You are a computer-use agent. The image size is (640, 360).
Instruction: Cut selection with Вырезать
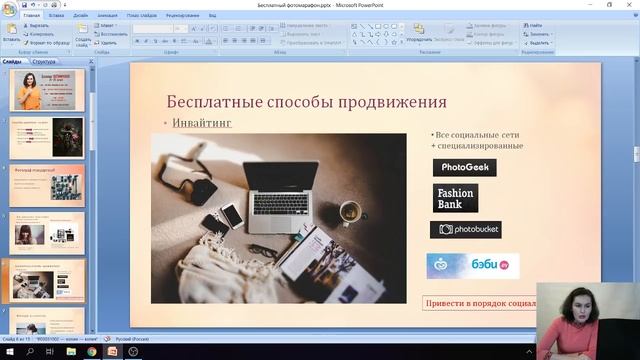(x=36, y=26)
